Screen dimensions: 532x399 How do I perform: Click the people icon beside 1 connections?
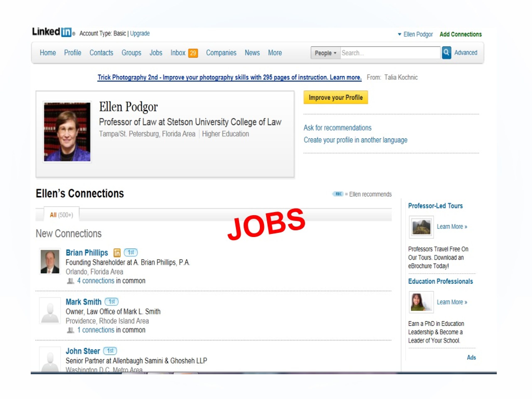click(x=70, y=330)
